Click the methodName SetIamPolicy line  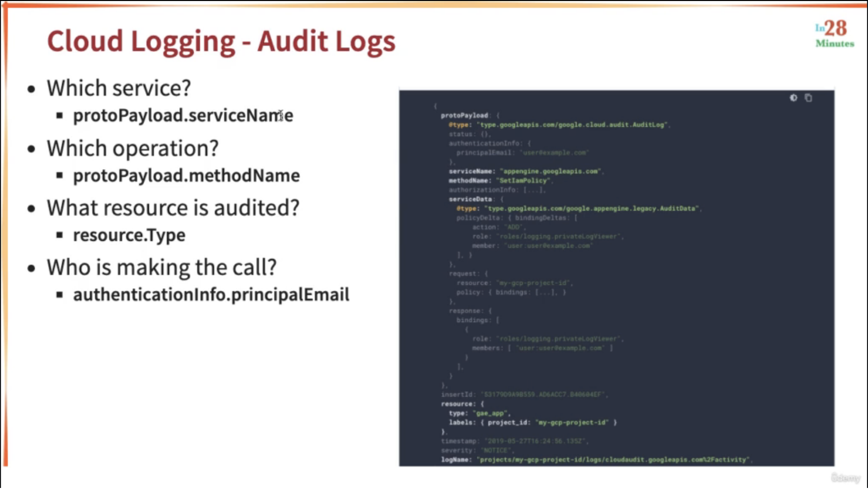tap(500, 181)
